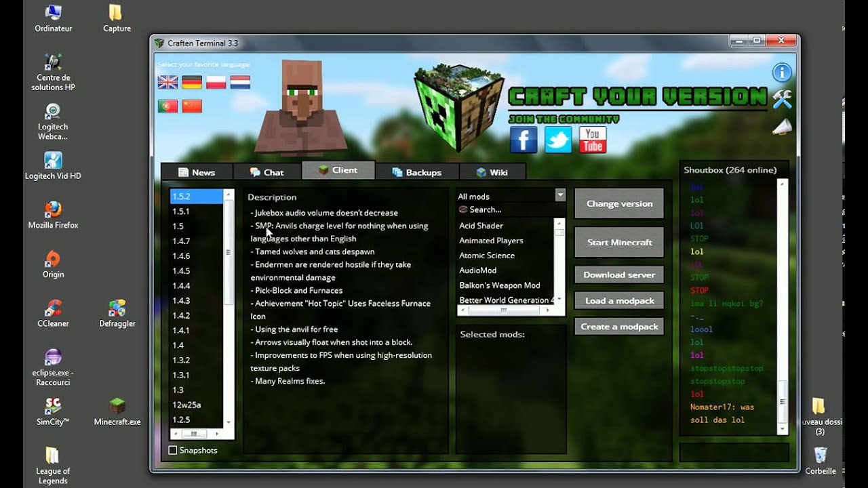868x488 pixels.
Task: Open the Capture folder on desktop
Action: [117, 18]
